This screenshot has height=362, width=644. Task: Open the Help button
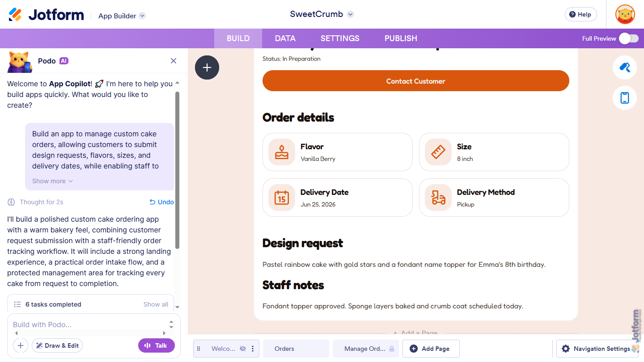tap(580, 14)
